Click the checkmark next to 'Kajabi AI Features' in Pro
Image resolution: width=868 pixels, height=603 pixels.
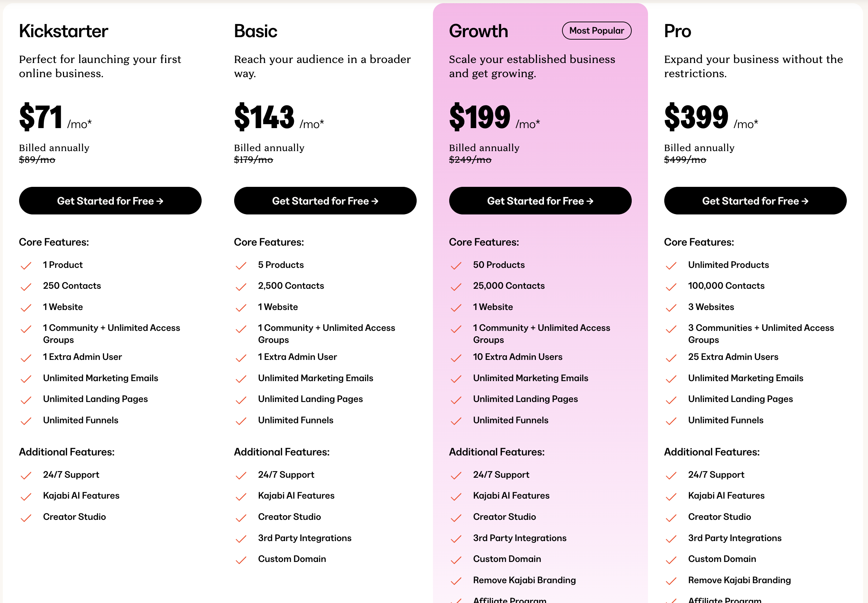[x=672, y=497]
